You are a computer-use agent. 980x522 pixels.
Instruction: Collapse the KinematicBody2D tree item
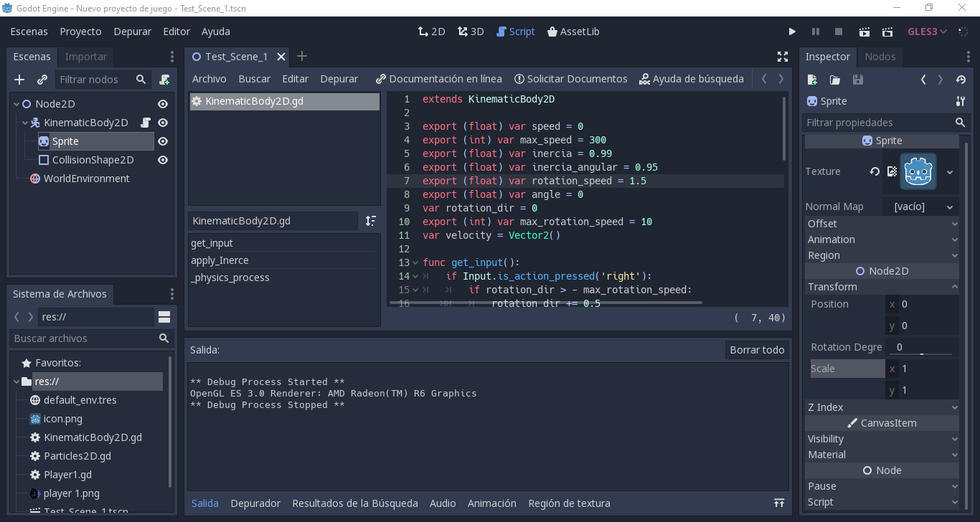[x=25, y=123]
